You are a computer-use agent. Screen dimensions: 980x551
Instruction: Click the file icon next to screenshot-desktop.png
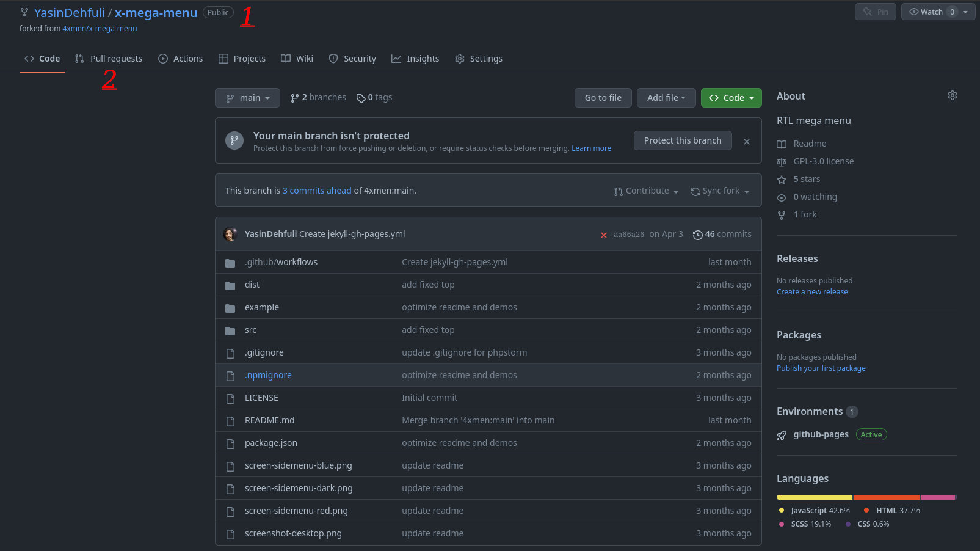(x=230, y=534)
